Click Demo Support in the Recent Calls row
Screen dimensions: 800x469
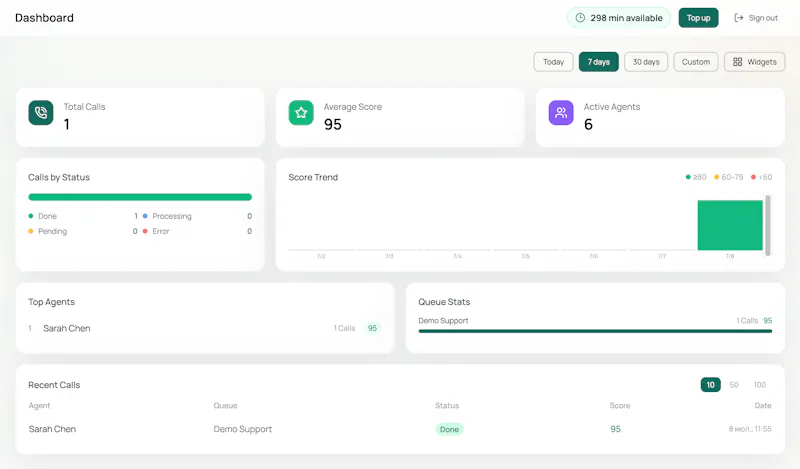(x=243, y=429)
